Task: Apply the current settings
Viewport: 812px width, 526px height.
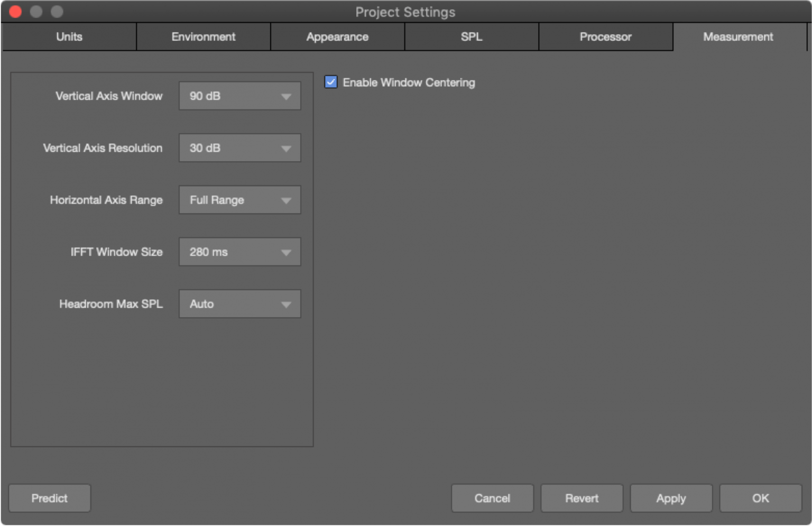Action: click(x=671, y=498)
